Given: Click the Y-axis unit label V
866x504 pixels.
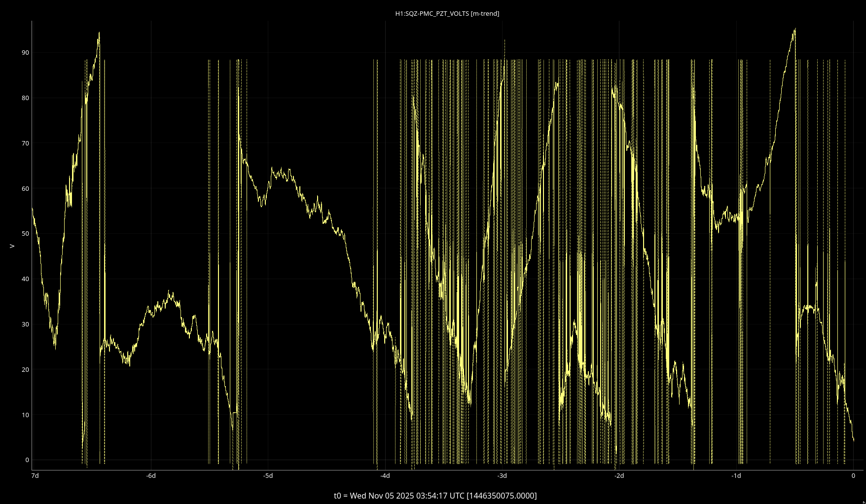Looking at the screenshot, I should pyautogui.click(x=12, y=246).
